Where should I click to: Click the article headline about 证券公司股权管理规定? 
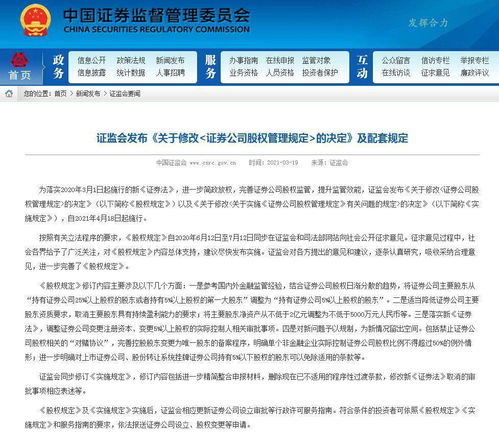coord(252,138)
